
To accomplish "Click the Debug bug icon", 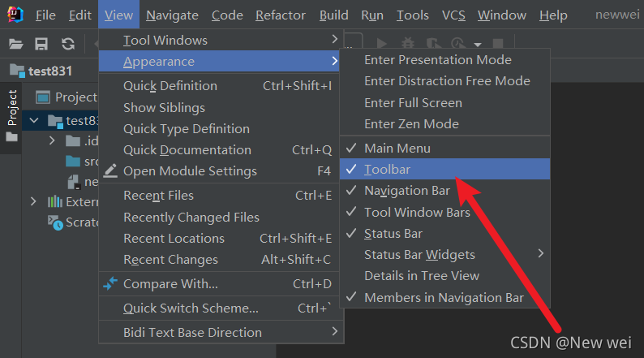I will (x=407, y=44).
